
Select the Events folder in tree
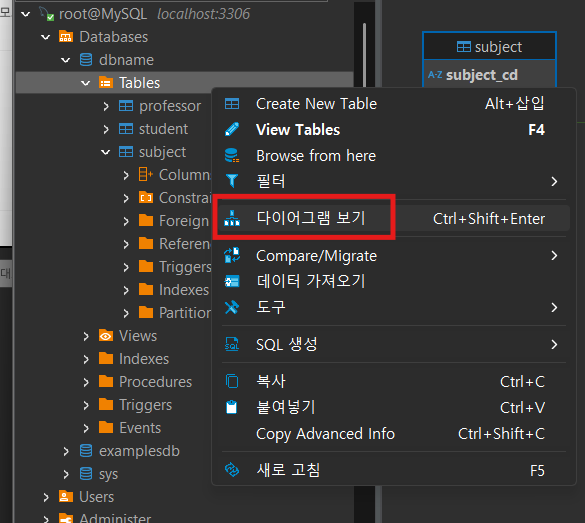click(x=130, y=428)
